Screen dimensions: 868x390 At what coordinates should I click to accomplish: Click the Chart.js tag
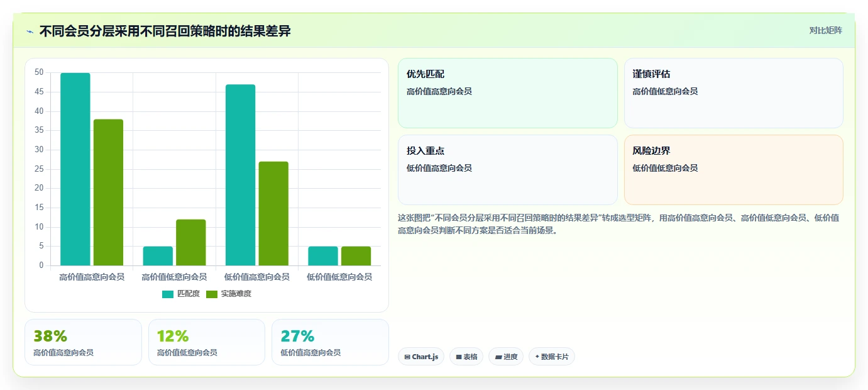(x=421, y=357)
